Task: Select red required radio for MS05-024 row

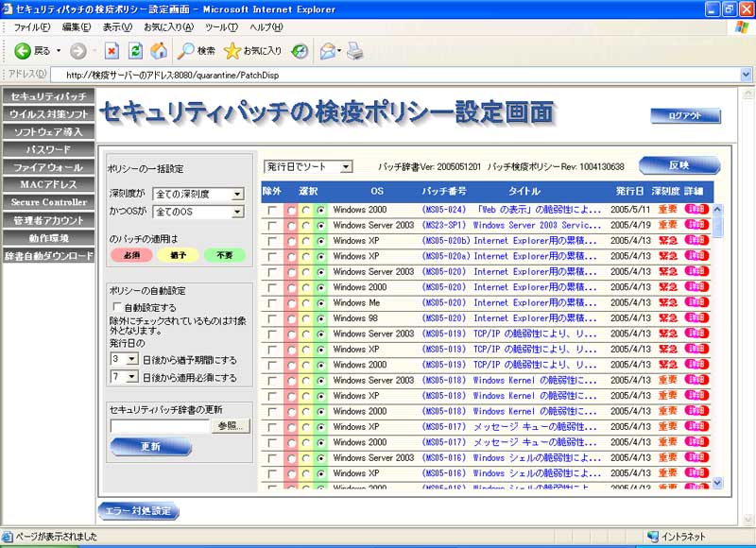Action: [x=291, y=210]
